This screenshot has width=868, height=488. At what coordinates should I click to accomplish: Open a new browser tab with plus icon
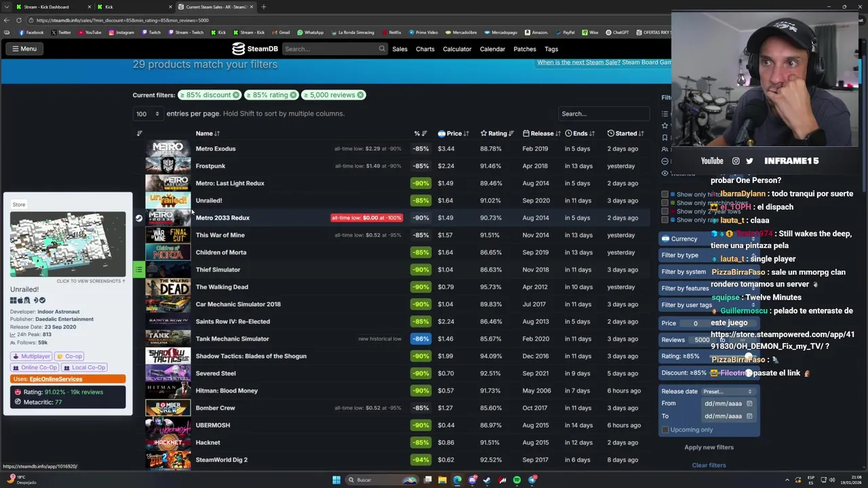263,7
